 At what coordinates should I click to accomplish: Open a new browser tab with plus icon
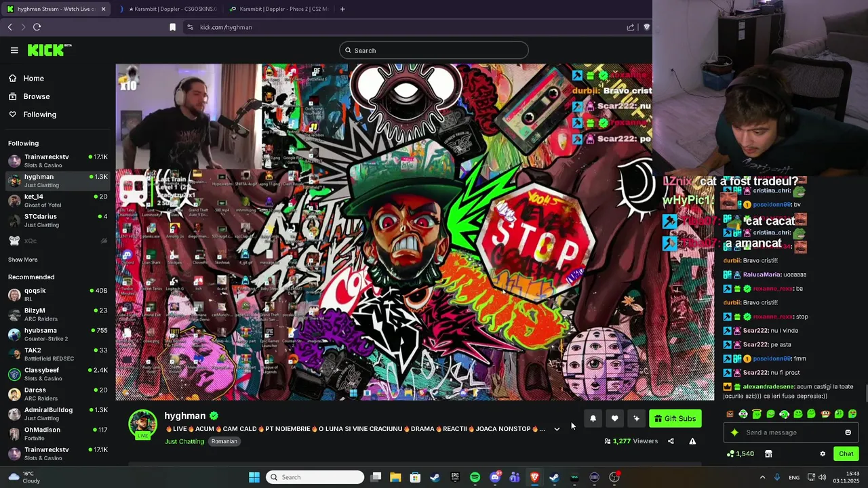click(342, 9)
